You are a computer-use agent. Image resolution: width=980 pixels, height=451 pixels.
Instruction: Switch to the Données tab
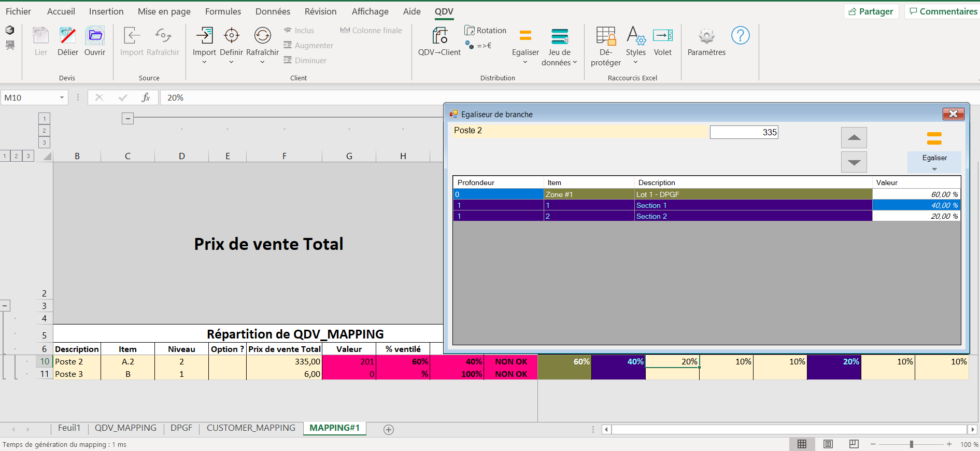point(273,11)
